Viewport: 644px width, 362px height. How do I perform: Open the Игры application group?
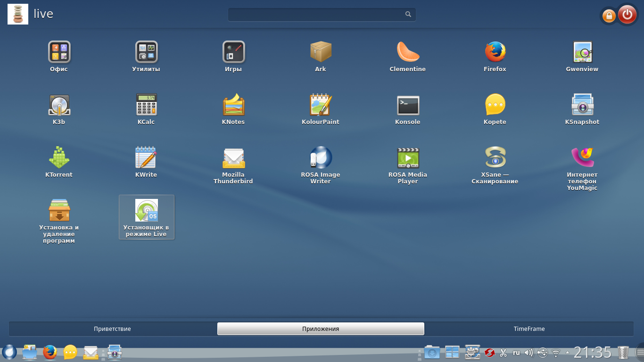pyautogui.click(x=233, y=52)
